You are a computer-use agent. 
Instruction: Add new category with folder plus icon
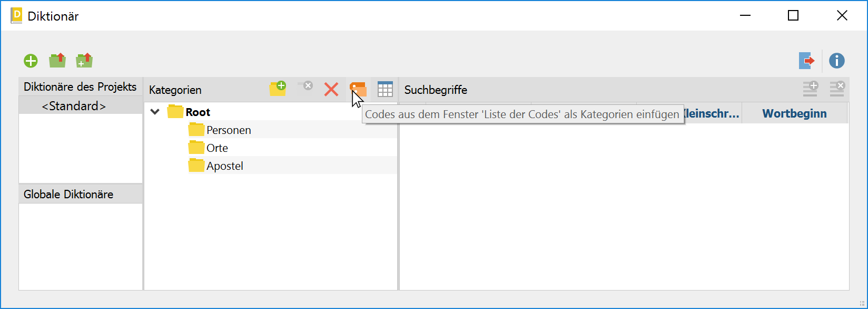click(278, 88)
